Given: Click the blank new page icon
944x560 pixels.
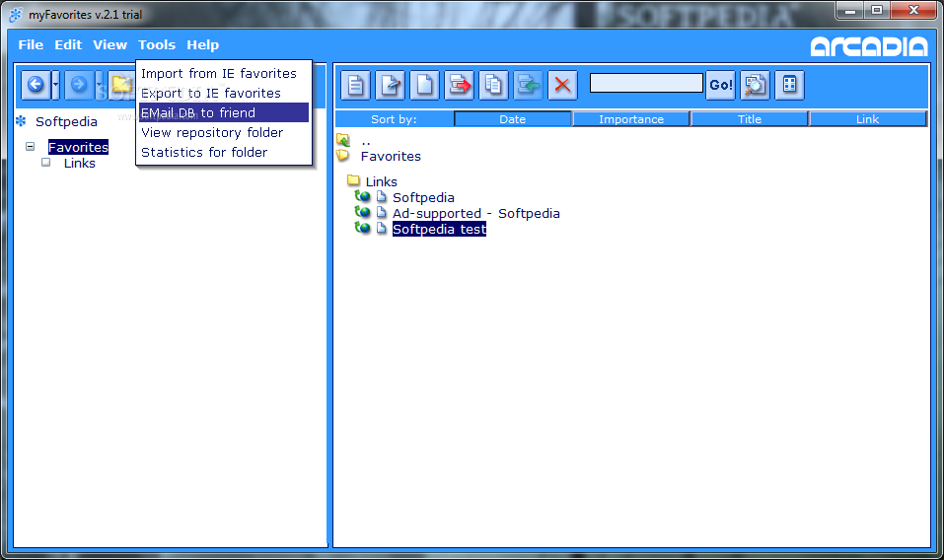Looking at the screenshot, I should [x=424, y=85].
